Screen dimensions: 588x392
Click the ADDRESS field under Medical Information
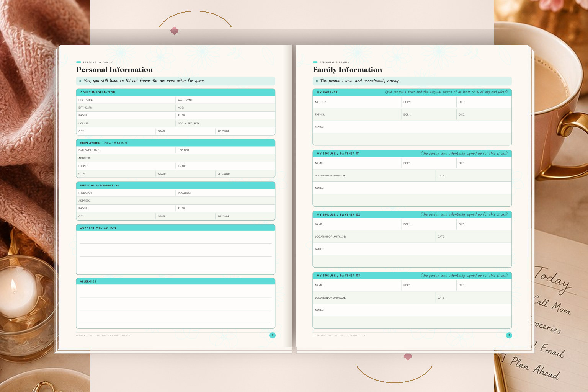(176, 201)
